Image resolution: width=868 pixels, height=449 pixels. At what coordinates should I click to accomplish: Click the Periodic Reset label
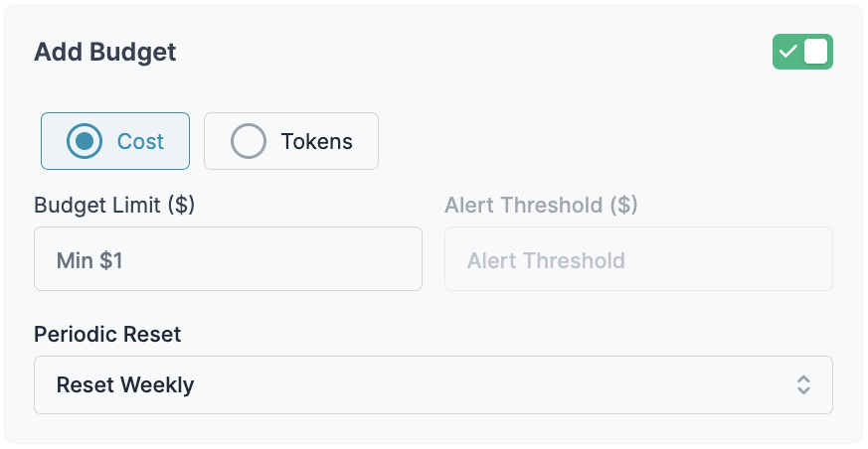[x=108, y=335]
